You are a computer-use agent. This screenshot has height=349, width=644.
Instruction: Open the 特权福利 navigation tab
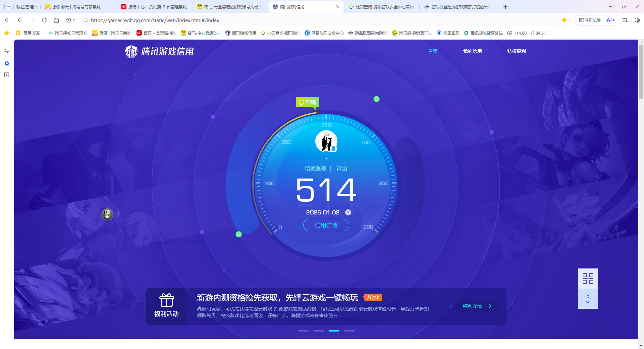[516, 51]
